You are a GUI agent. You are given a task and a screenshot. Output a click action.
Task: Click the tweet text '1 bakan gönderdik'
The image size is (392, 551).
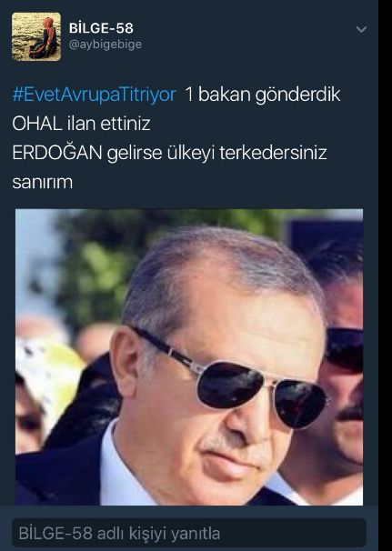pos(262,95)
